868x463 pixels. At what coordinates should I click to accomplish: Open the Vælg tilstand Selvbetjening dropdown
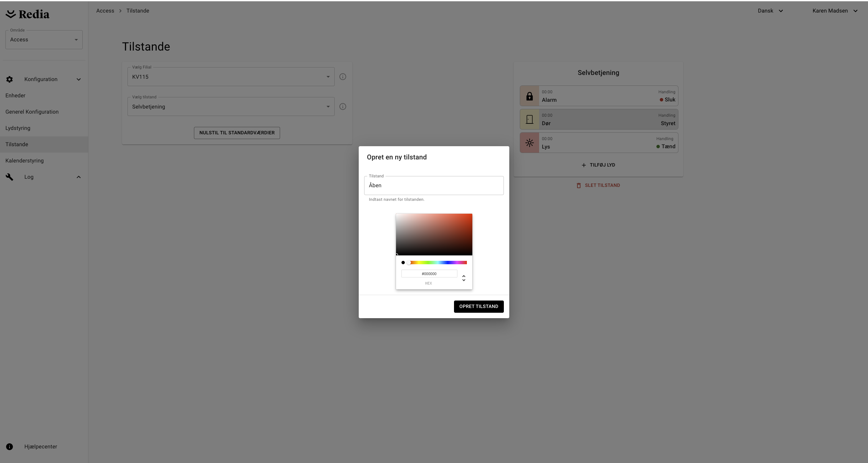coord(231,107)
